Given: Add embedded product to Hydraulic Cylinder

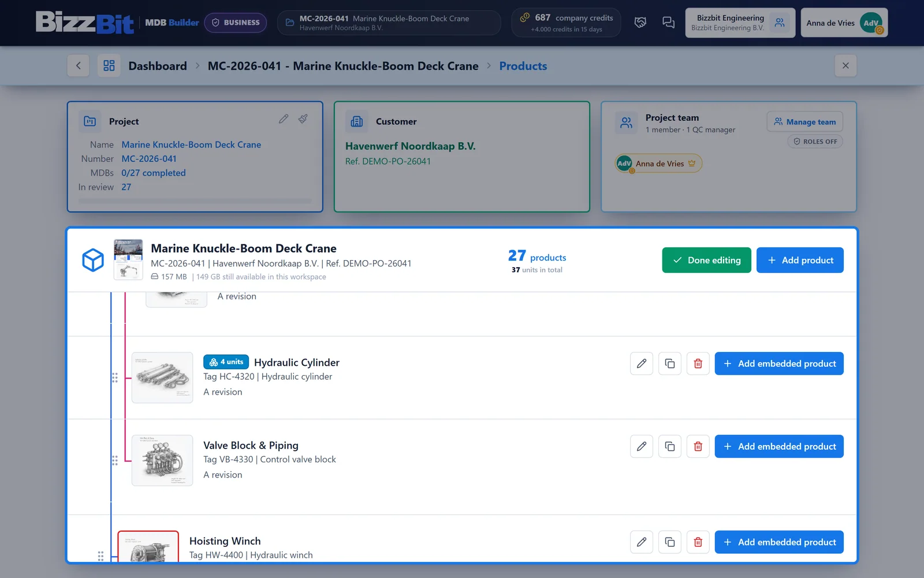Looking at the screenshot, I should tap(779, 364).
